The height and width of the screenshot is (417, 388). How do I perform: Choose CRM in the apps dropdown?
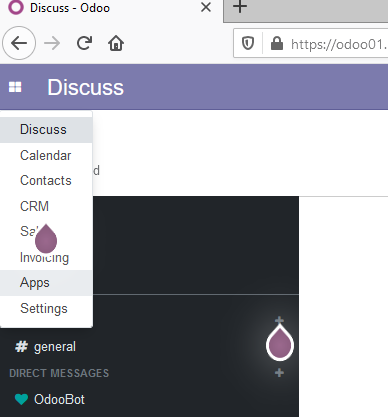point(46,206)
